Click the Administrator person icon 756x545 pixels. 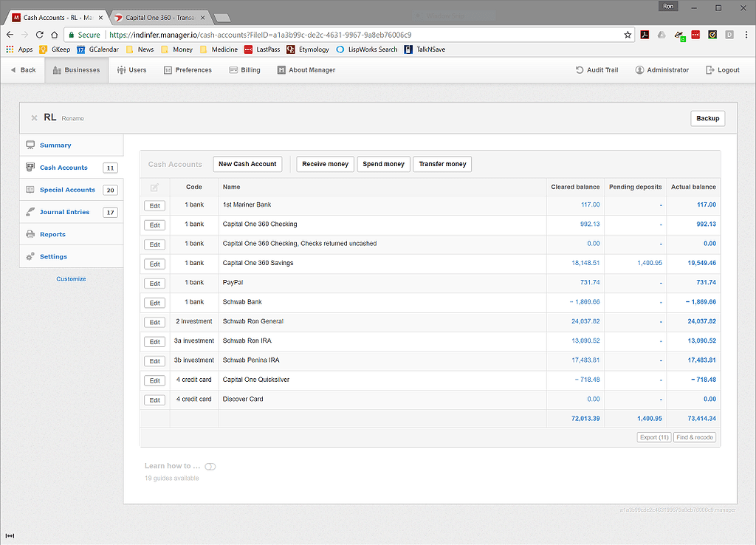pos(640,69)
